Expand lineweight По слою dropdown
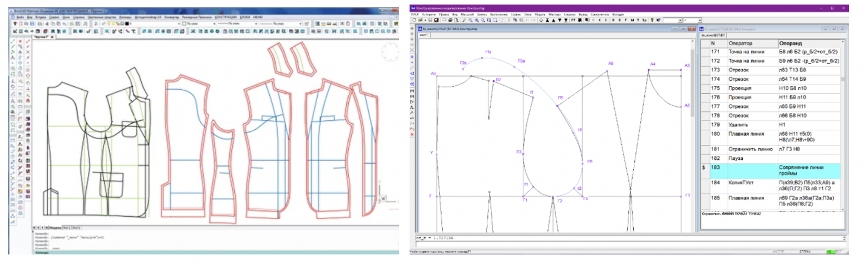Viewport: 868px width, 264px height. point(300,23)
